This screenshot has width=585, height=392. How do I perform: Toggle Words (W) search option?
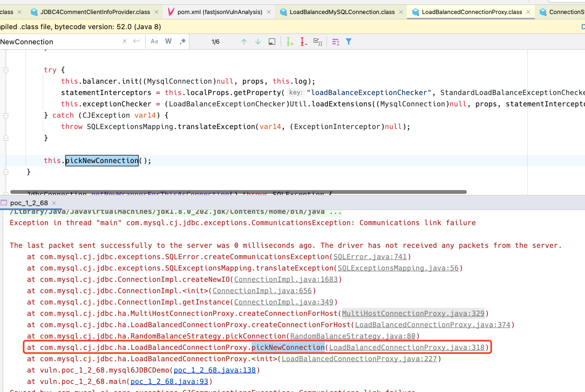168,41
